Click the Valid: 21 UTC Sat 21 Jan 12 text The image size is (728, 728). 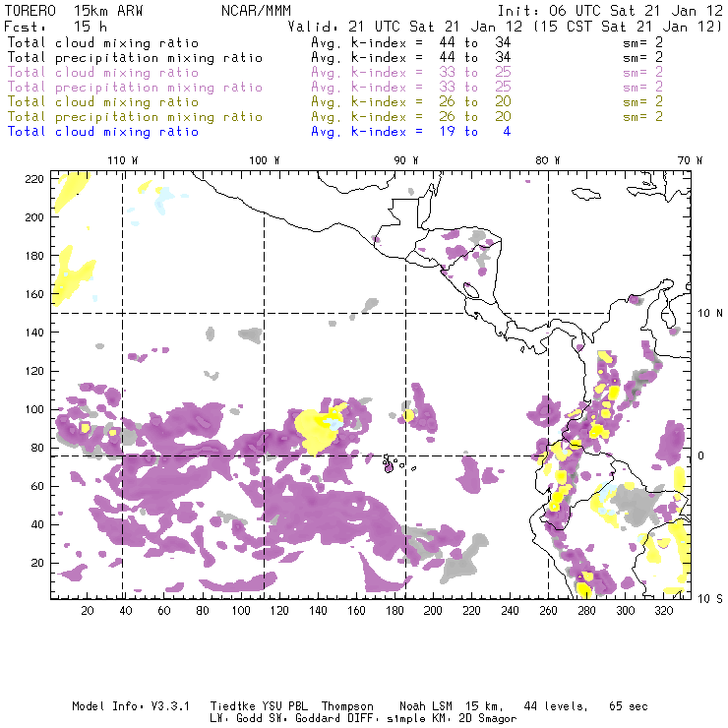pos(405,27)
